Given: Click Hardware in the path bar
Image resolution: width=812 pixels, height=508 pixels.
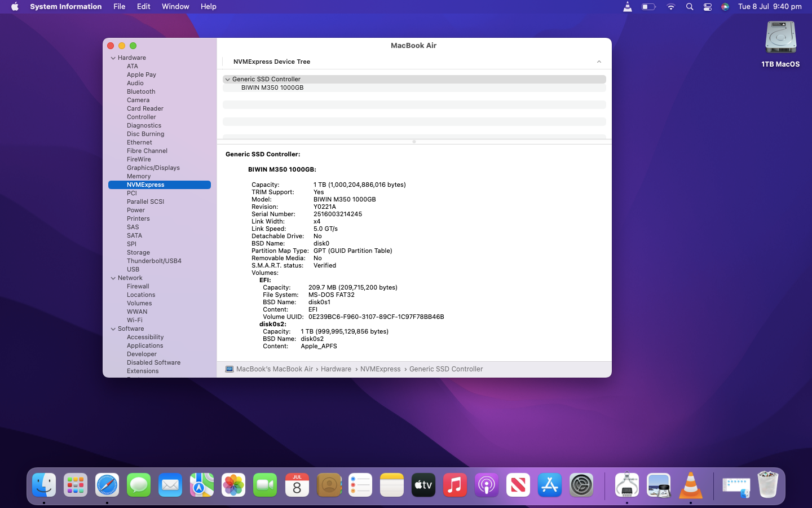Looking at the screenshot, I should point(336,369).
